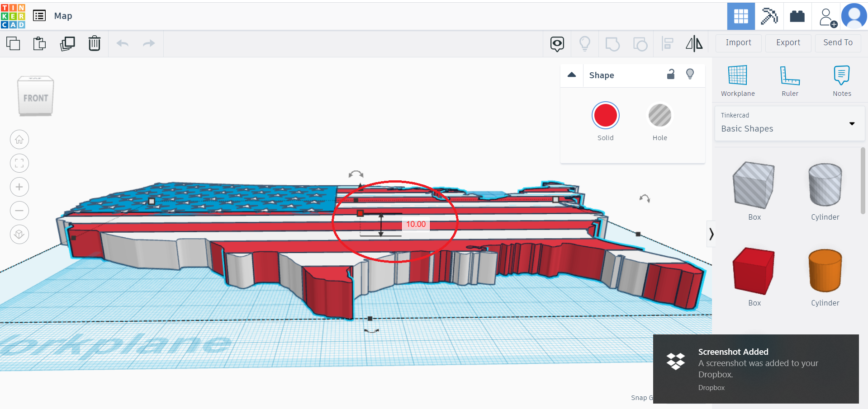
Task: Switch to the 3D design grid view
Action: tap(741, 17)
